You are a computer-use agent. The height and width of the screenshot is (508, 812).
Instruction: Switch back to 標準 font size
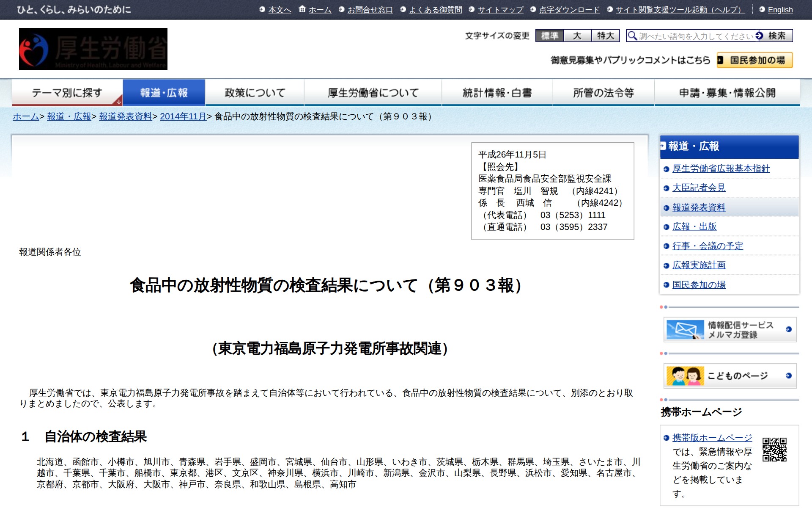(x=551, y=36)
